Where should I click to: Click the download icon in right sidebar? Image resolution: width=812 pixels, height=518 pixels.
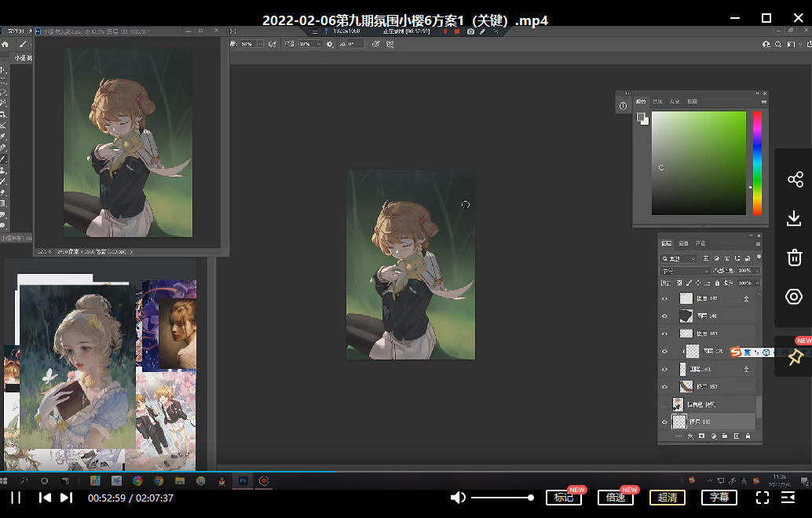pos(794,218)
